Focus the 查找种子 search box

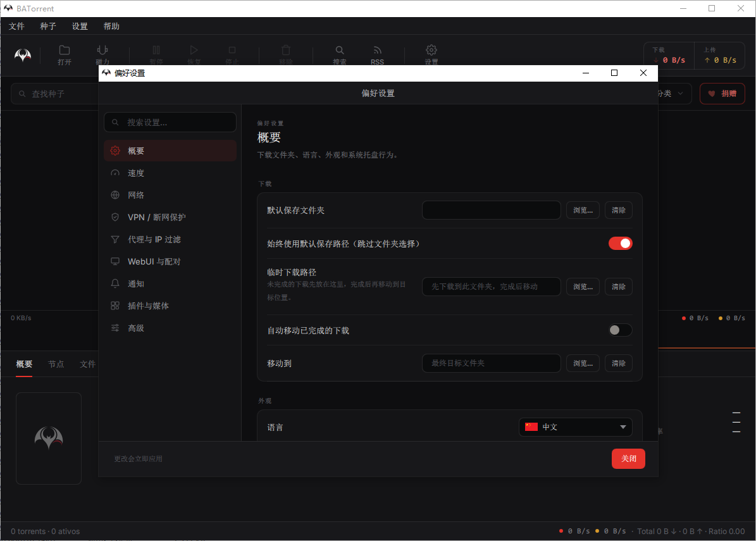click(54, 94)
